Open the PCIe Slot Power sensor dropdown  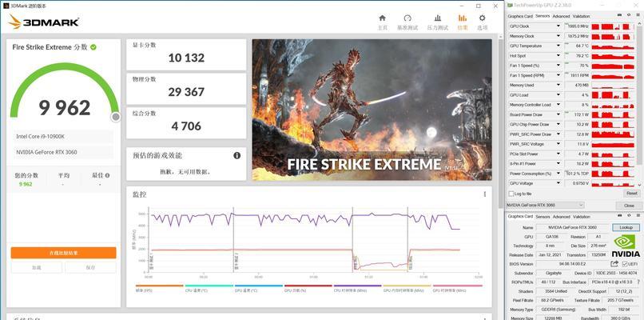tap(559, 154)
